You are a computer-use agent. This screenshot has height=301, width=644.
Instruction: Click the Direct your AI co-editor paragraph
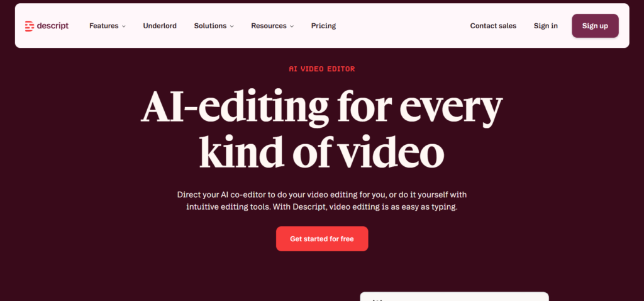pos(322,201)
